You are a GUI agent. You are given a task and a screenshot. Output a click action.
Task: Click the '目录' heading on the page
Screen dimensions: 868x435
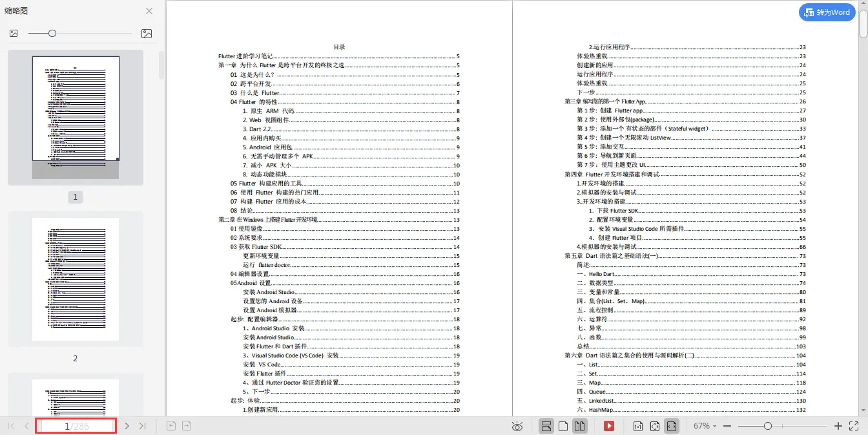click(x=339, y=47)
